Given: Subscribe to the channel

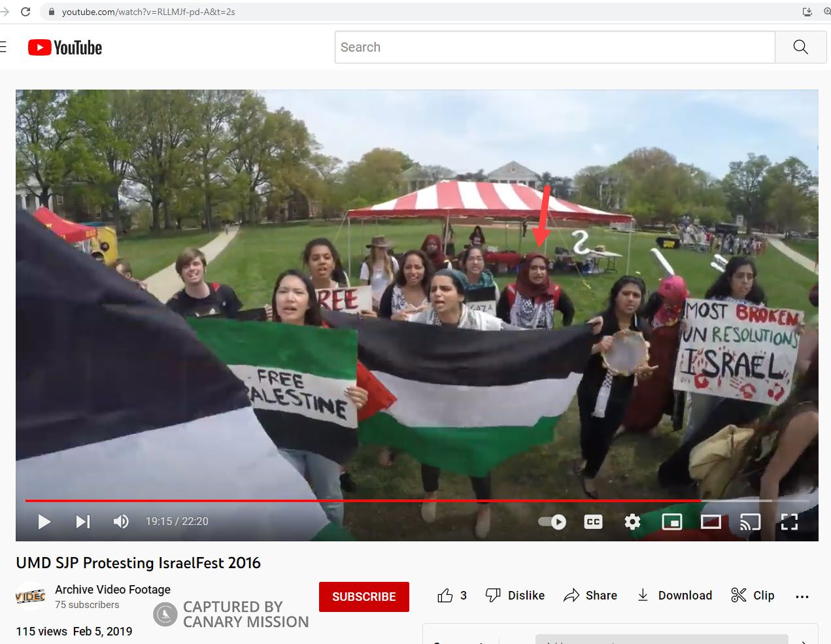Looking at the screenshot, I should pyautogui.click(x=364, y=596).
